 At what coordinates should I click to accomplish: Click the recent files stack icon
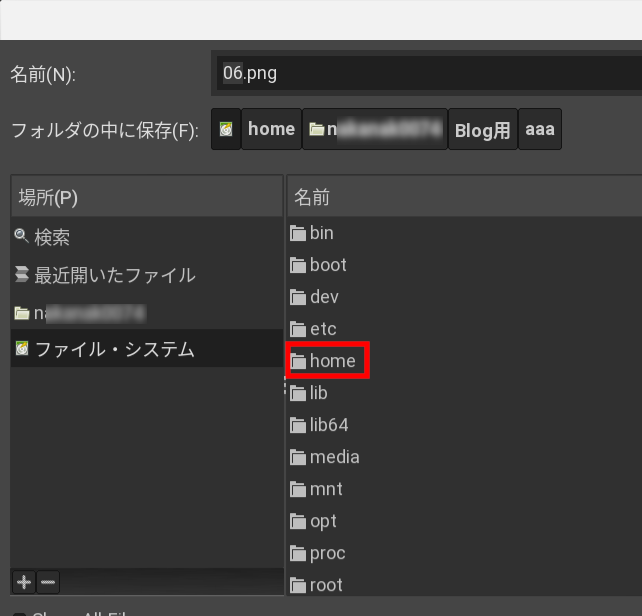tap(21, 274)
